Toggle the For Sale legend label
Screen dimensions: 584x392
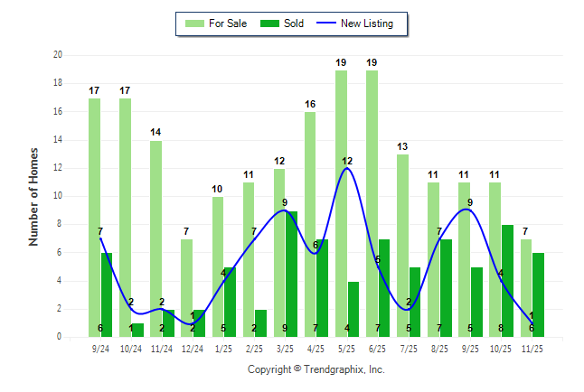point(228,23)
